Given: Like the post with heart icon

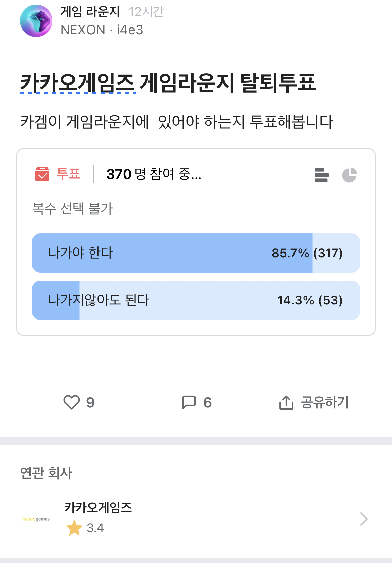Looking at the screenshot, I should coord(72,402).
